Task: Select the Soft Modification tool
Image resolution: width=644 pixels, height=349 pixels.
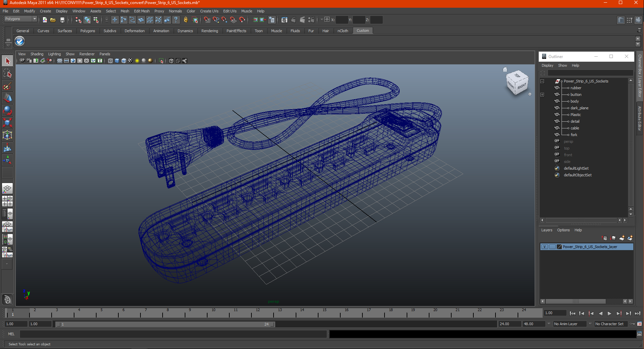Action: click(x=7, y=148)
